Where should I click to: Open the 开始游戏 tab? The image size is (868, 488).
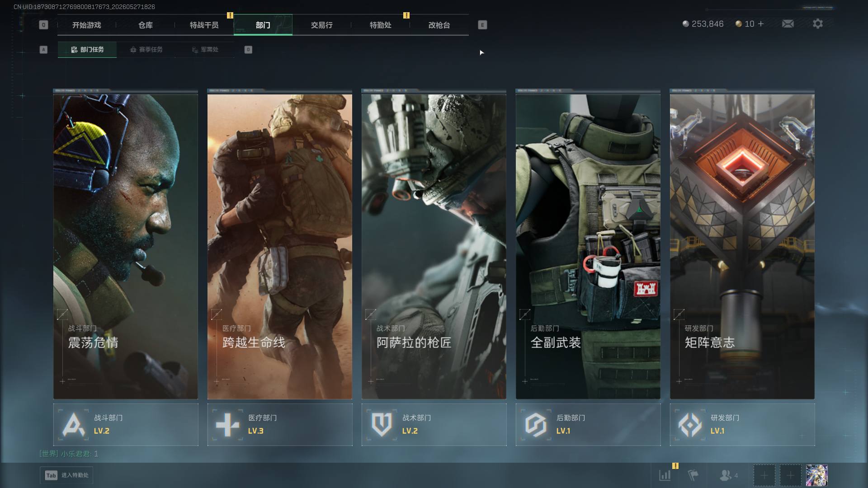pos(87,25)
